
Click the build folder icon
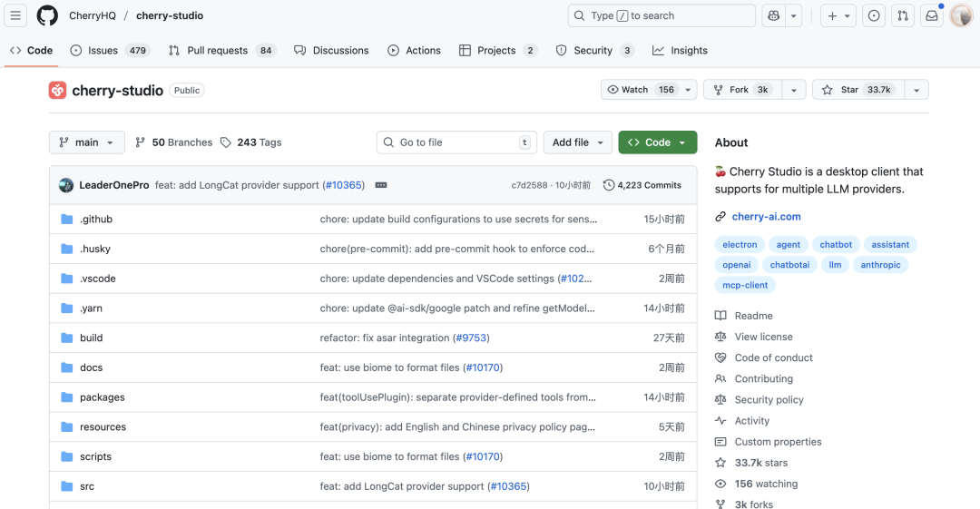(x=67, y=338)
